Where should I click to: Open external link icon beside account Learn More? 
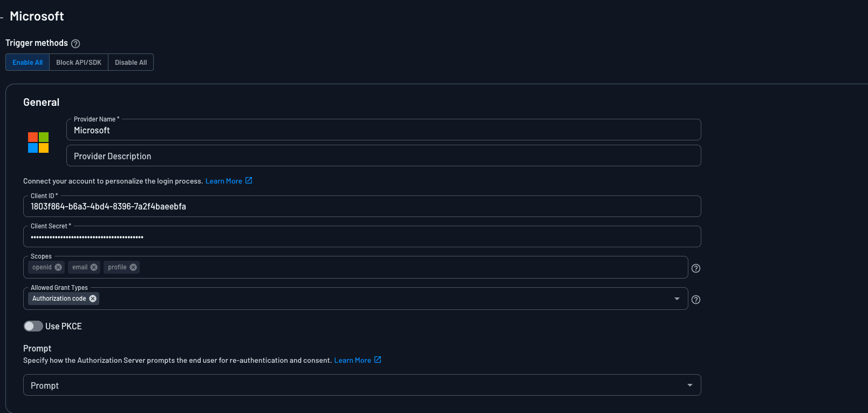coord(249,180)
